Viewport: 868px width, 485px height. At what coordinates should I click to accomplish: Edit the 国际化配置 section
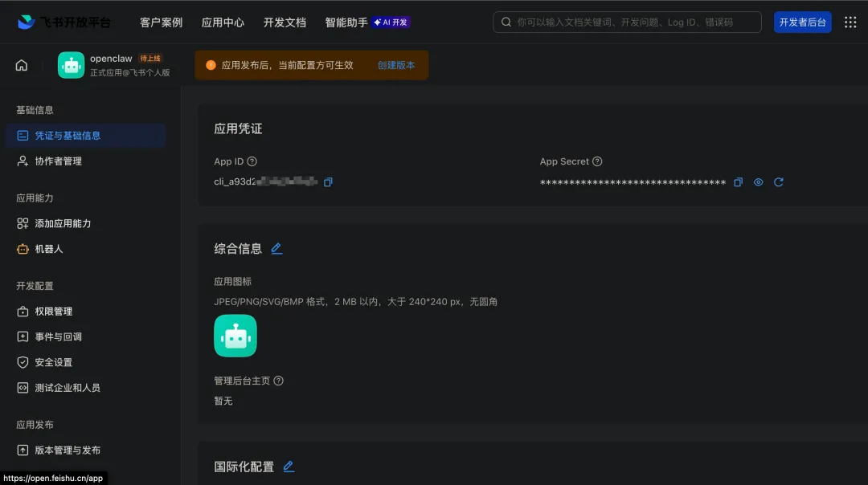[289, 467]
